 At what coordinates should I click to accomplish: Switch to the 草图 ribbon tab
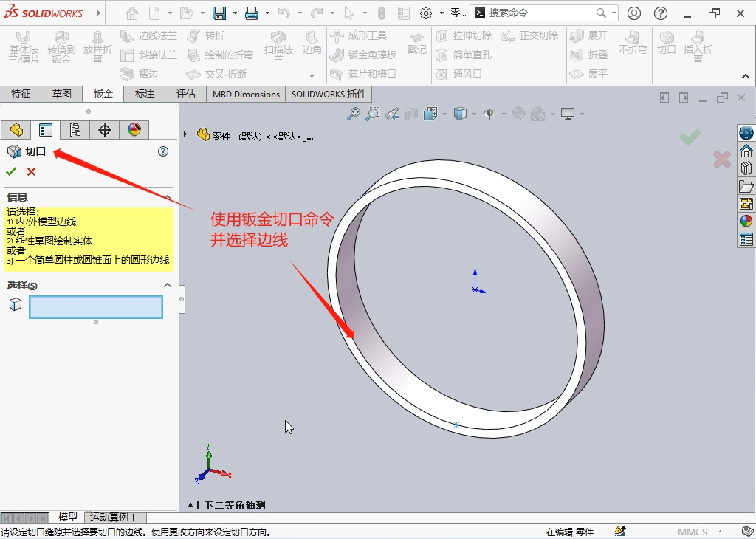[62, 94]
